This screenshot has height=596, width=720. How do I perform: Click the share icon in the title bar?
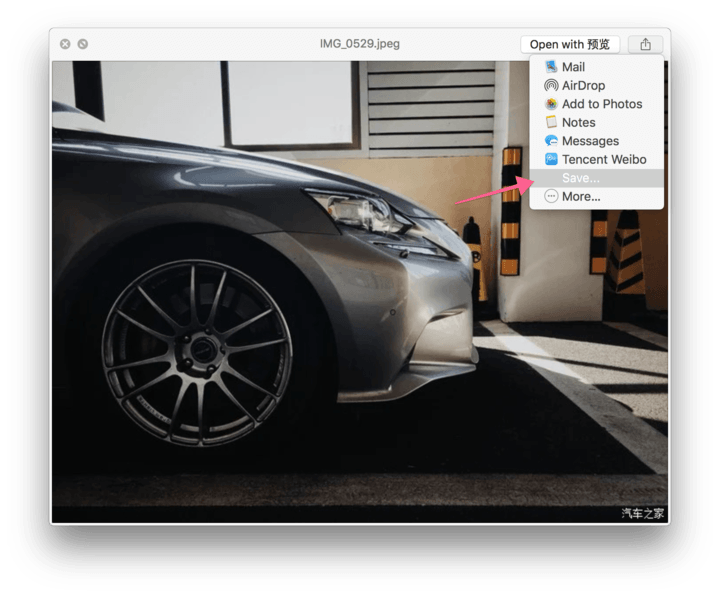click(x=645, y=44)
